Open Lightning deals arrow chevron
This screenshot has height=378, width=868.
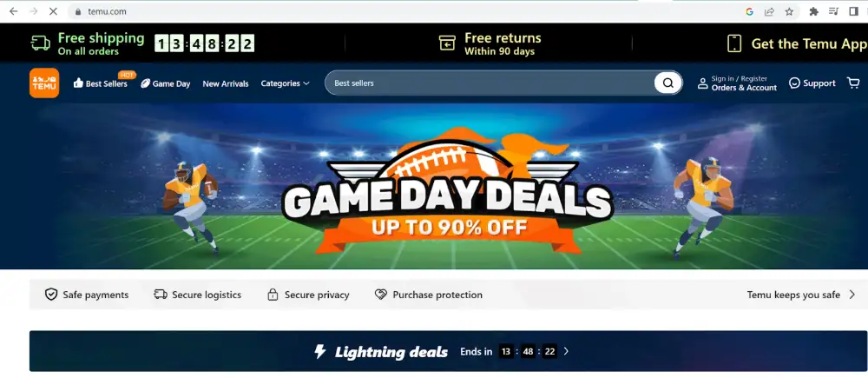pyautogui.click(x=566, y=351)
